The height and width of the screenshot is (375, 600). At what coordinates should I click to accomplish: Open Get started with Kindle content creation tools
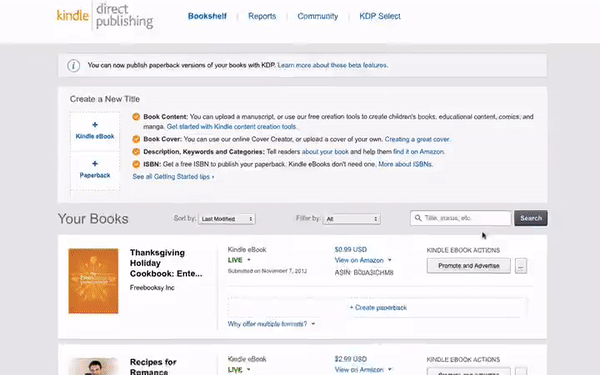click(x=232, y=127)
